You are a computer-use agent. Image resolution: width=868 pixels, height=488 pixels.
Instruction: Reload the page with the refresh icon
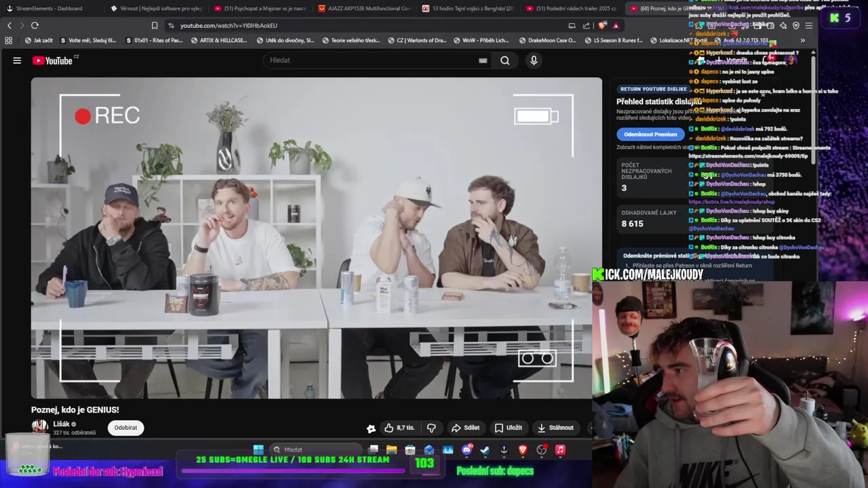35,26
